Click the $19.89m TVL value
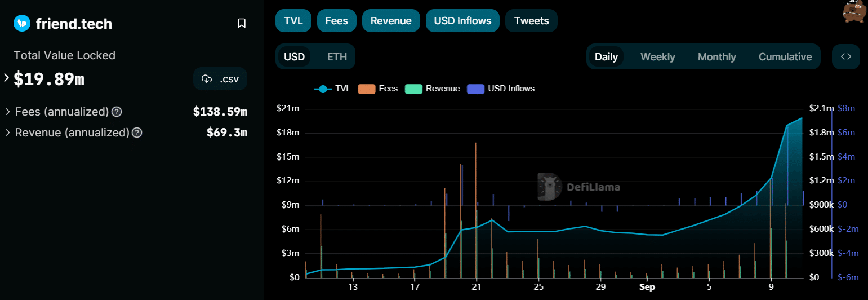Image resolution: width=868 pixels, height=300 pixels. (49, 79)
